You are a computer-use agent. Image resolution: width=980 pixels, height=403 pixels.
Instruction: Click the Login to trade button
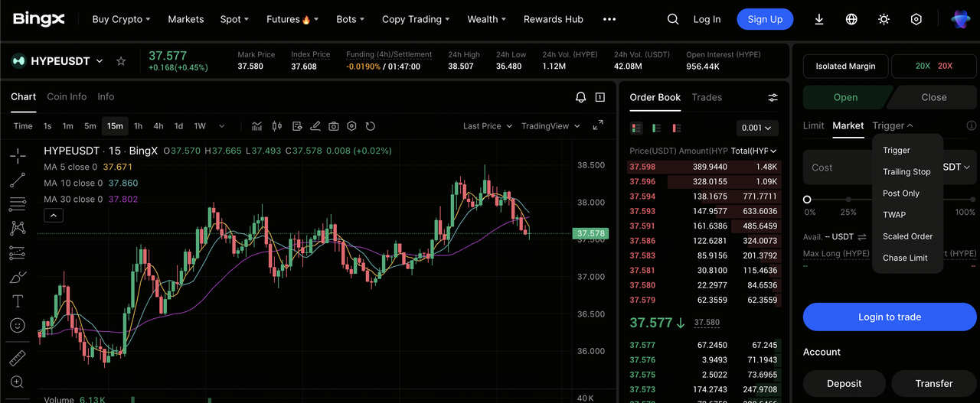click(889, 317)
